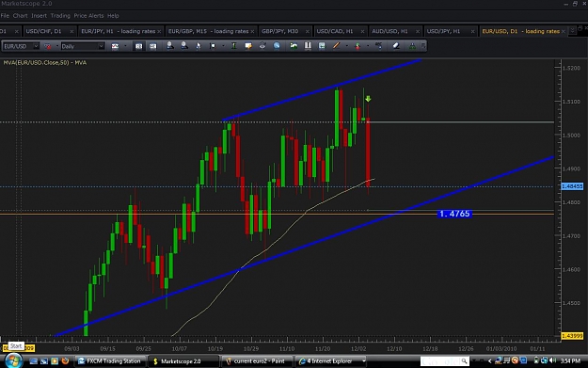Expand arrow beside the red data-source icon

pos(57,46)
